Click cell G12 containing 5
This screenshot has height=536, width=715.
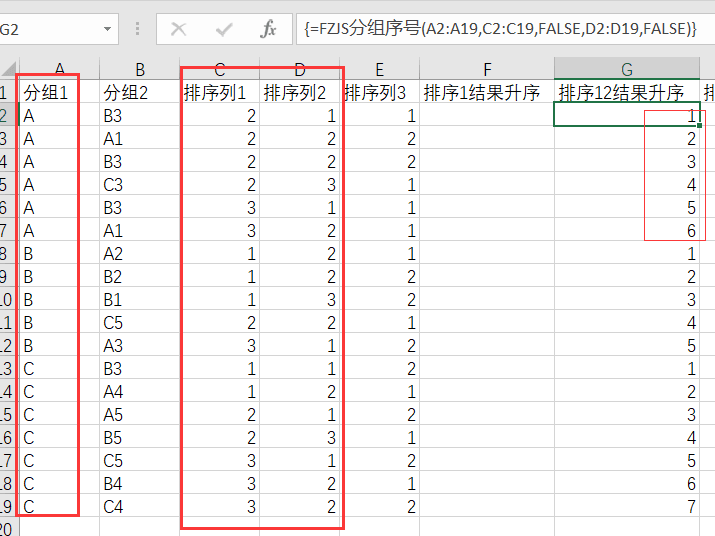click(x=627, y=346)
